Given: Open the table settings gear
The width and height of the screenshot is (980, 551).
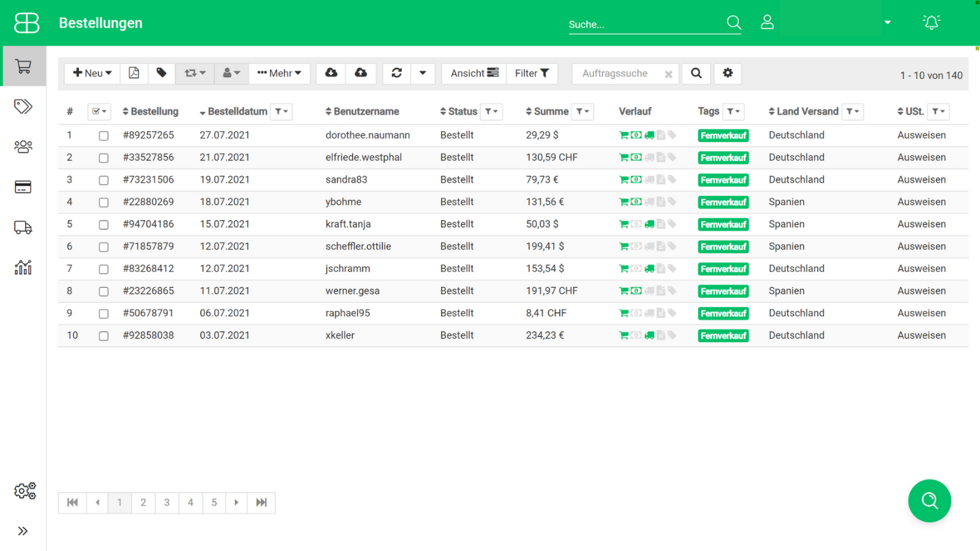Looking at the screenshot, I should pos(728,73).
